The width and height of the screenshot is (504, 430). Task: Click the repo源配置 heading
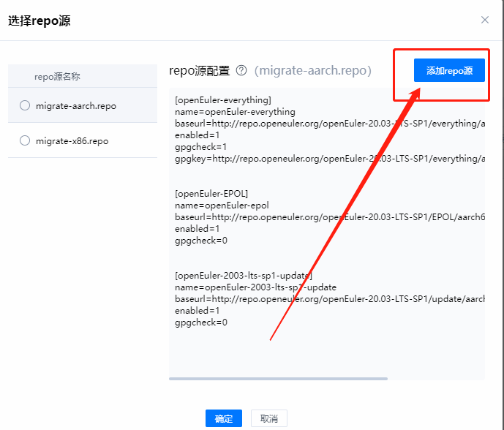200,71
